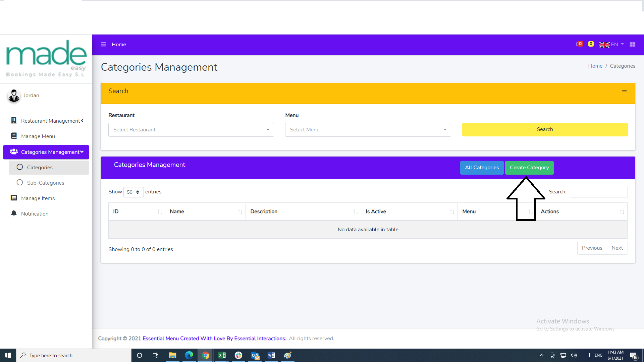Click the Manage Items list icon
The image size is (644, 362).
point(14,198)
